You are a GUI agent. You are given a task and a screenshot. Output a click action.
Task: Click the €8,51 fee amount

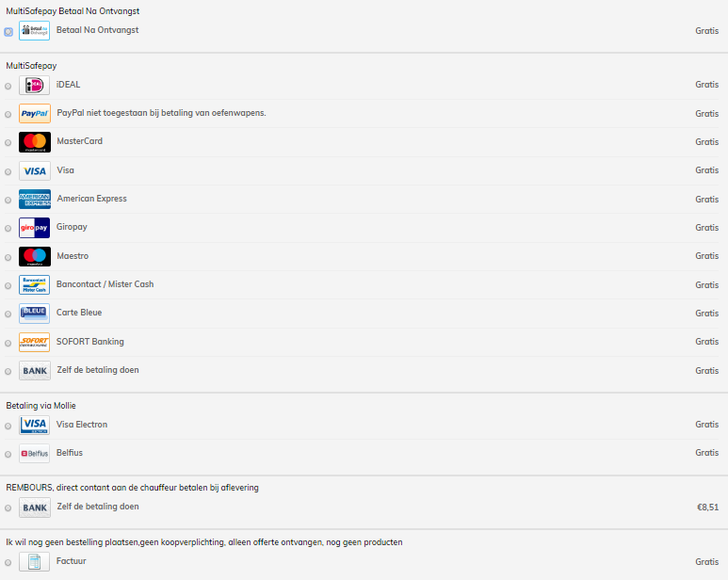707,507
